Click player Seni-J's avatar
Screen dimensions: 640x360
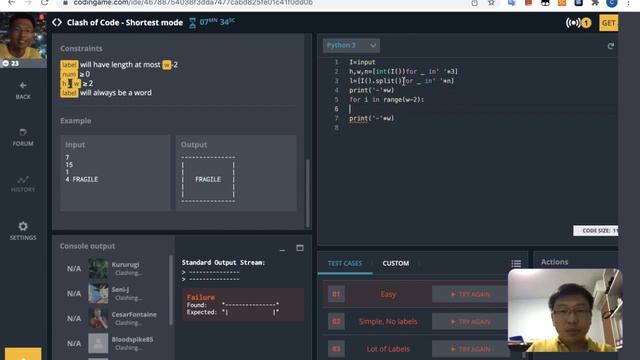[98, 293]
